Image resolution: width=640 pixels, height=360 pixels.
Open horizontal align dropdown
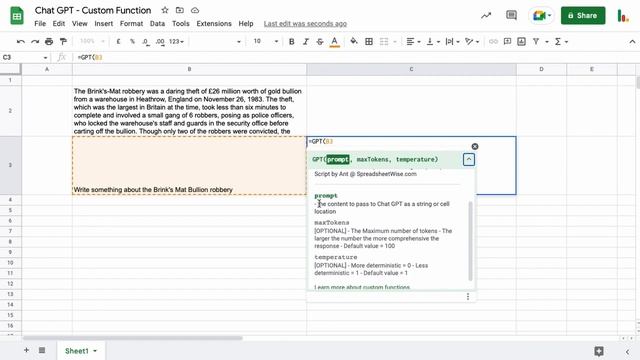coord(413,42)
